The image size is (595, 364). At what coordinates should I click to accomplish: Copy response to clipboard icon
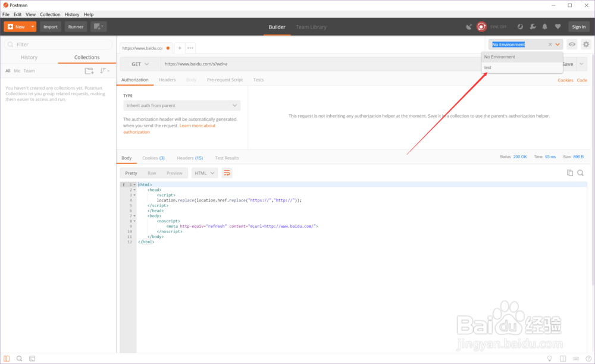569,173
